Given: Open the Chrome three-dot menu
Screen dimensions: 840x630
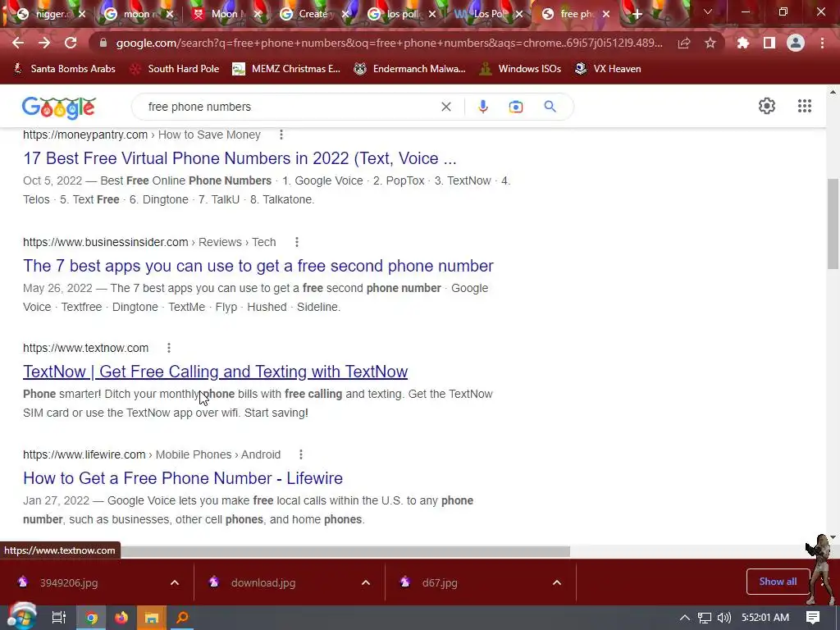Looking at the screenshot, I should [822, 43].
